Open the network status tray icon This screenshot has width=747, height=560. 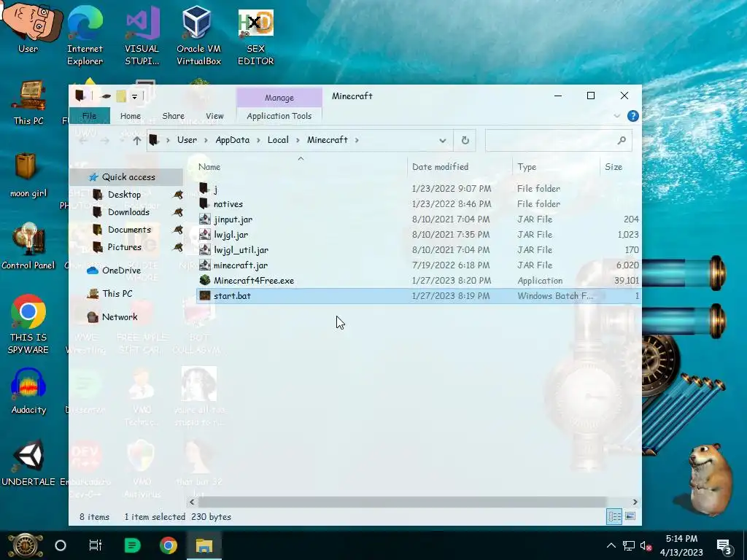628,545
